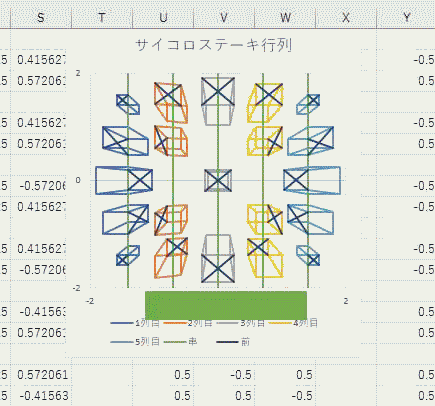Select the green rectangle shape below the chart

point(226,305)
